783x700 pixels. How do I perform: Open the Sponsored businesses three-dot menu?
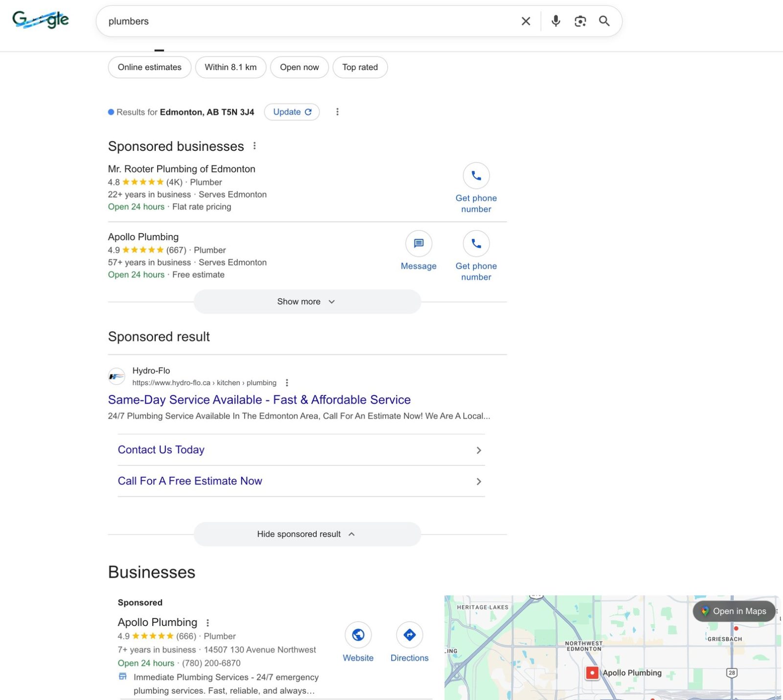pos(254,146)
